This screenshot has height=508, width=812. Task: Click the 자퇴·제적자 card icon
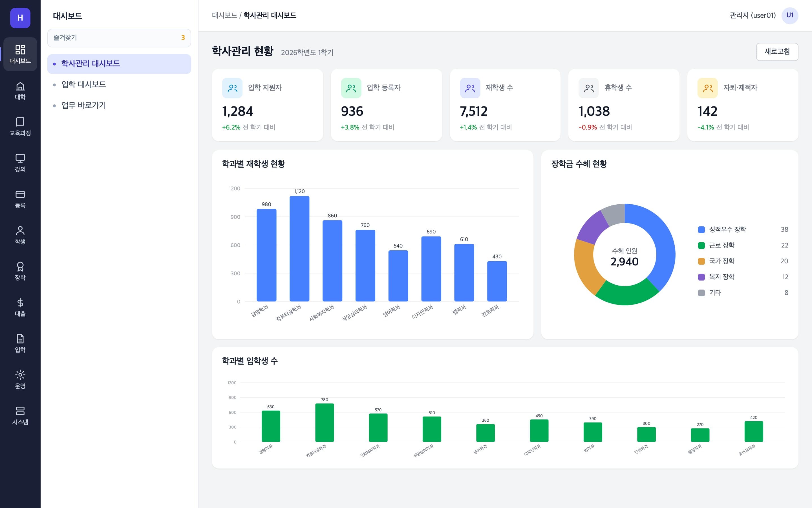708,88
